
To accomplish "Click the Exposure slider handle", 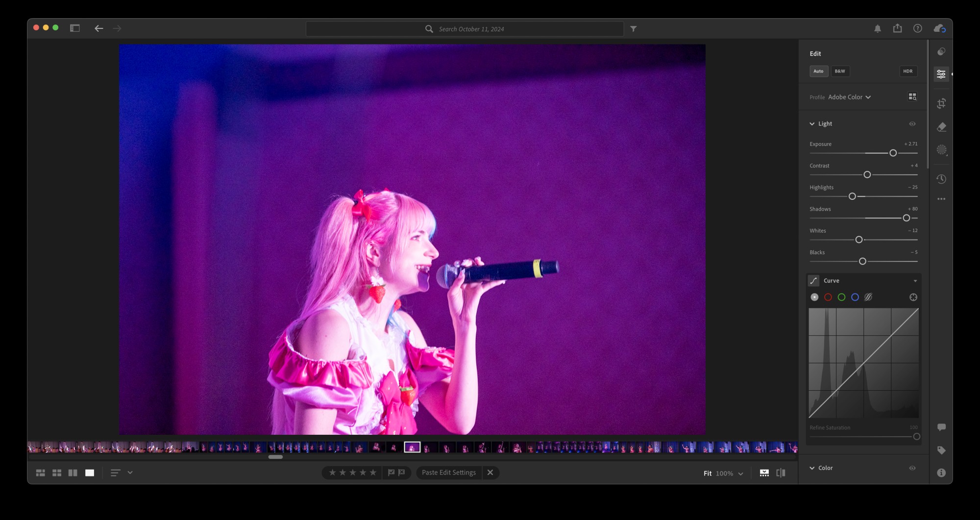I will point(893,153).
